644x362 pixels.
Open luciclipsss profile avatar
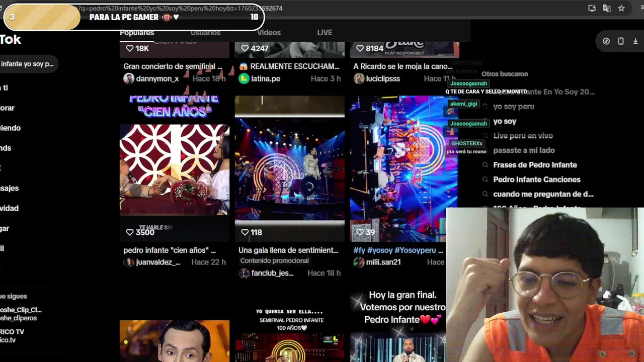click(359, 78)
